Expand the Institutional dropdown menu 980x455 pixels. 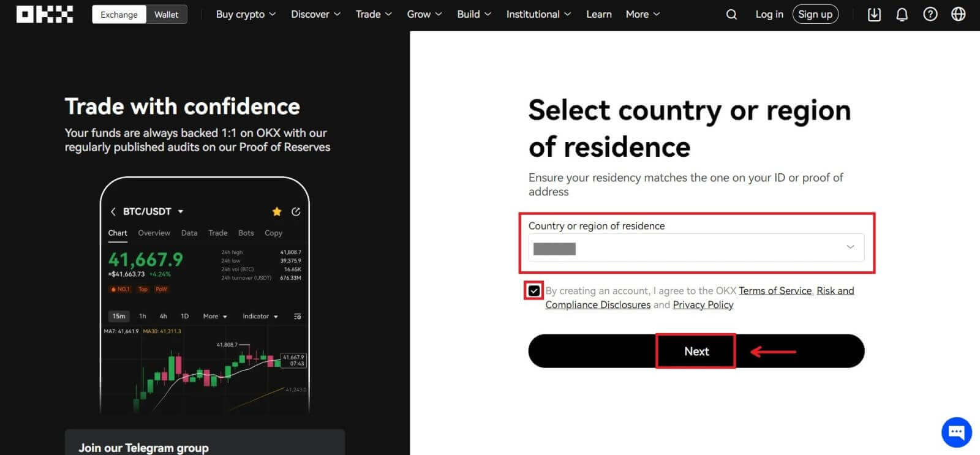pyautogui.click(x=538, y=14)
